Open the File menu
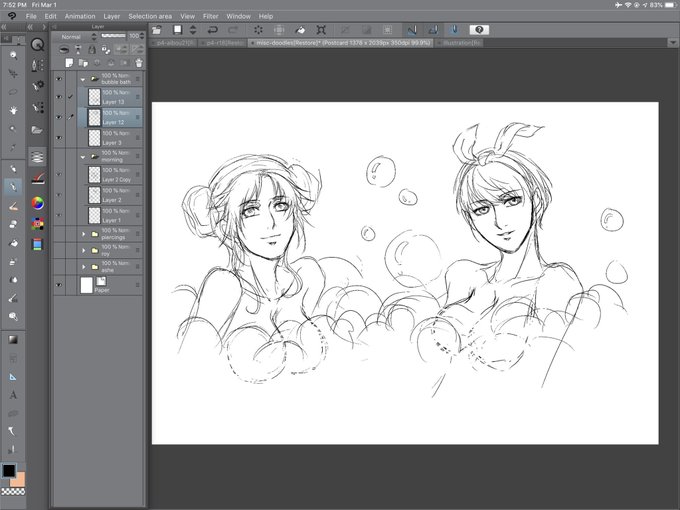Viewport: 680px width, 510px height. (31, 16)
